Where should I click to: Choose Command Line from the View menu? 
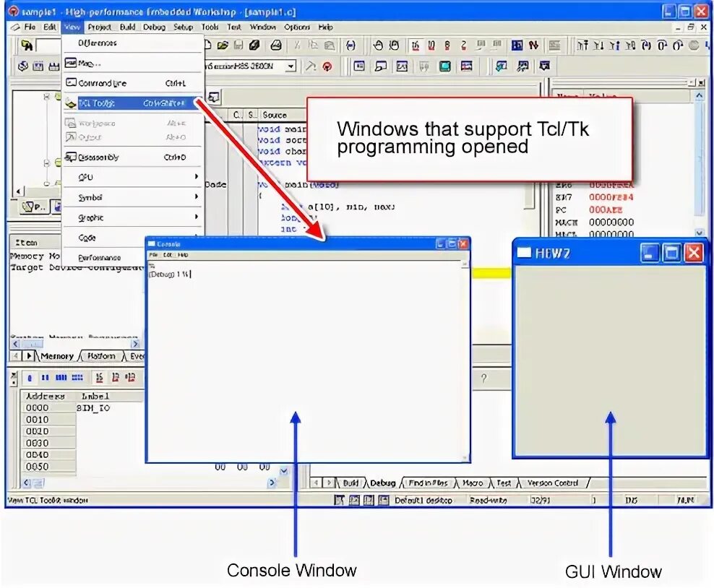[132, 83]
